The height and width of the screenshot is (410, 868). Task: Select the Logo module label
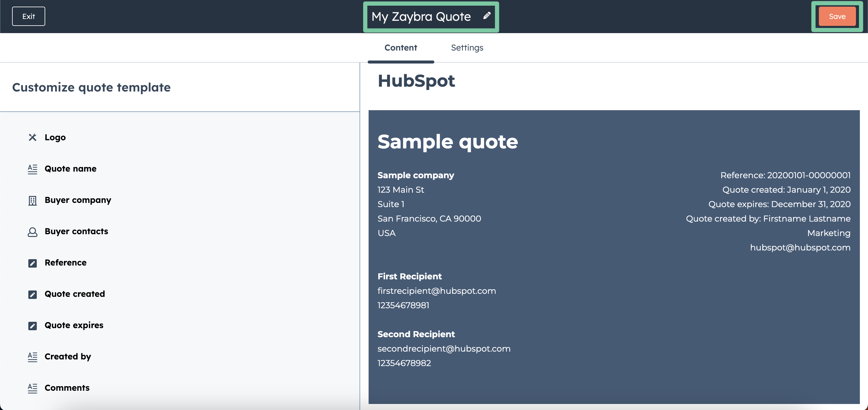coord(55,137)
